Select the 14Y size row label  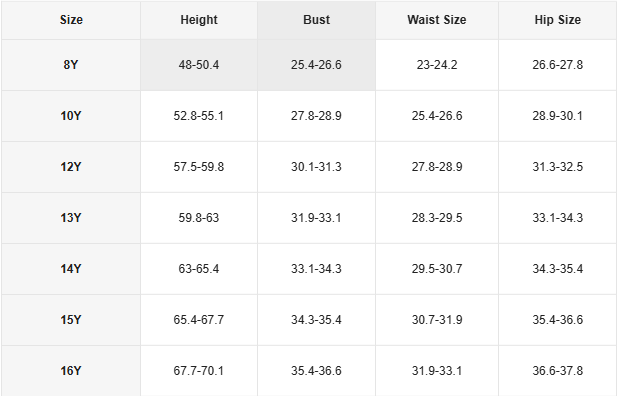[x=71, y=269]
